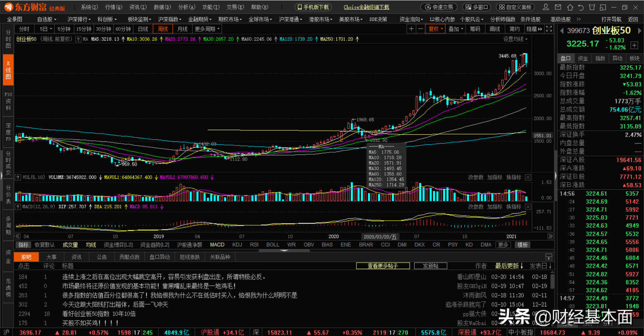Switch to 5分钟 period
Image resolution: width=644 pixels, height=336 pixels.
64,29
